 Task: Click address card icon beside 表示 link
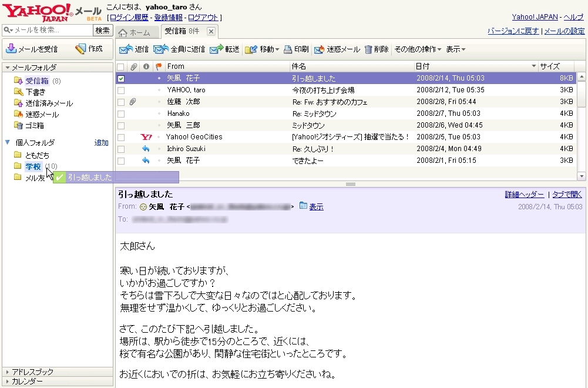point(303,206)
